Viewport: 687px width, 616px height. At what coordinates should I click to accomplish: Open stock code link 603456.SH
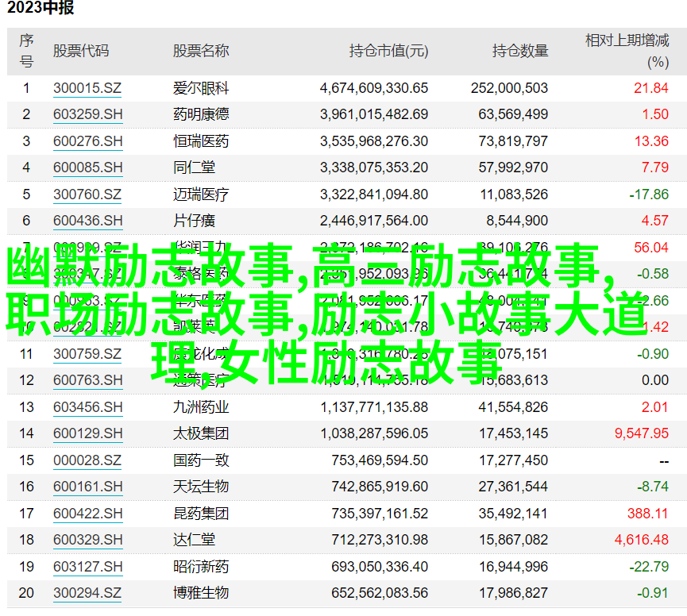tap(87, 406)
